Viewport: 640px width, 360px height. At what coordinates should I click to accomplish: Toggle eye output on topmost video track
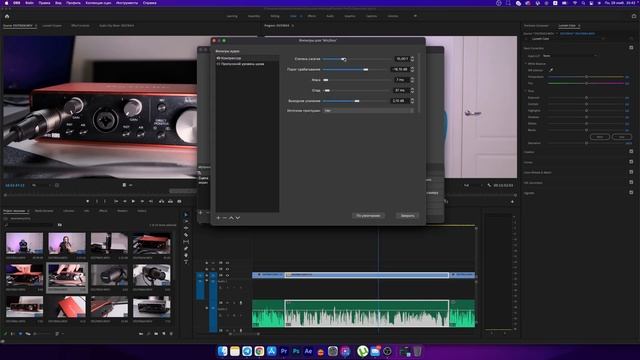(x=227, y=263)
